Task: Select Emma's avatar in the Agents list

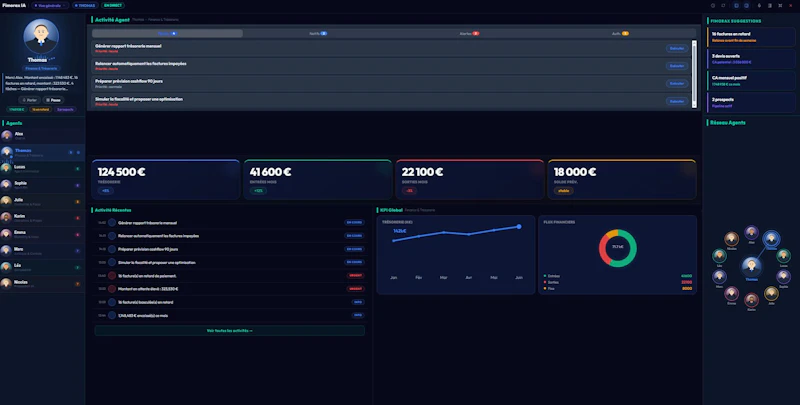Action: click(6, 234)
